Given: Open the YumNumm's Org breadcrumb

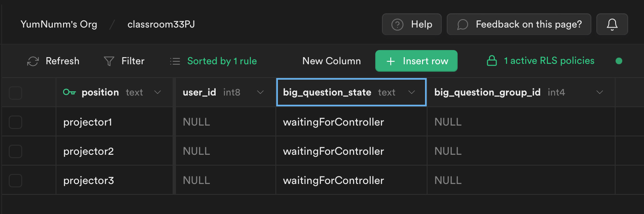Looking at the screenshot, I should tap(59, 25).
